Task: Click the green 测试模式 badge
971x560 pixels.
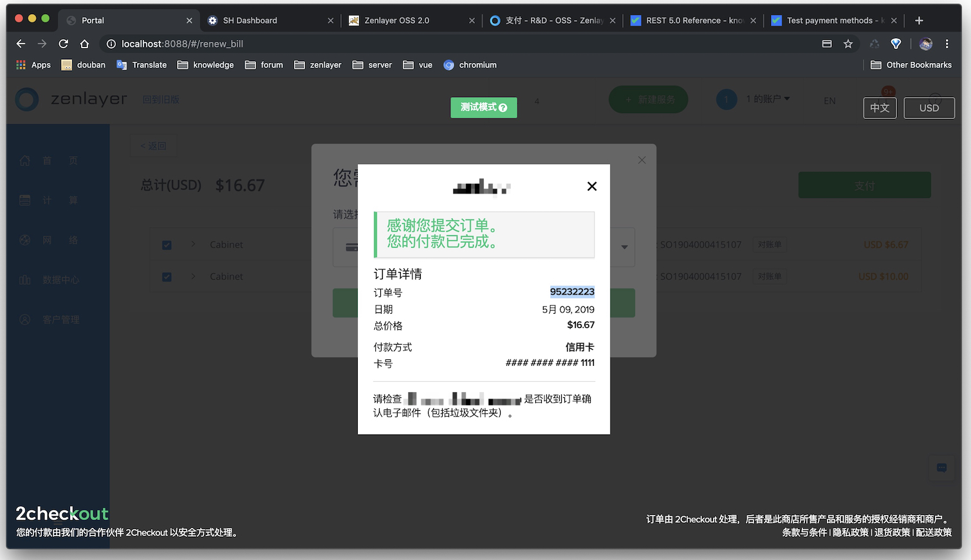Action: [484, 107]
